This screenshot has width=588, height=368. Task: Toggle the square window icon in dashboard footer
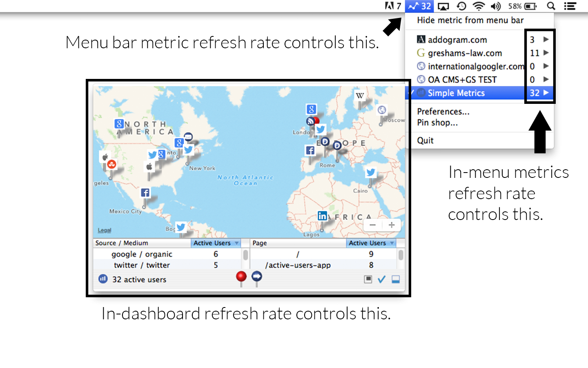click(x=368, y=279)
